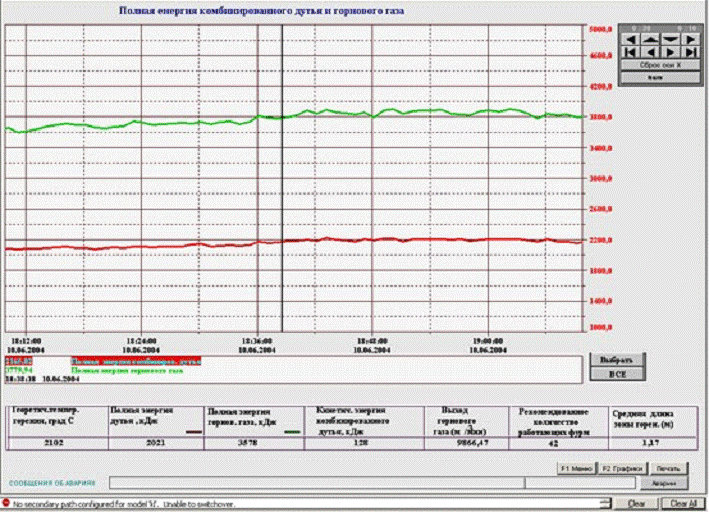
Task: Click the green line swatch in table header
Action: coord(292,432)
